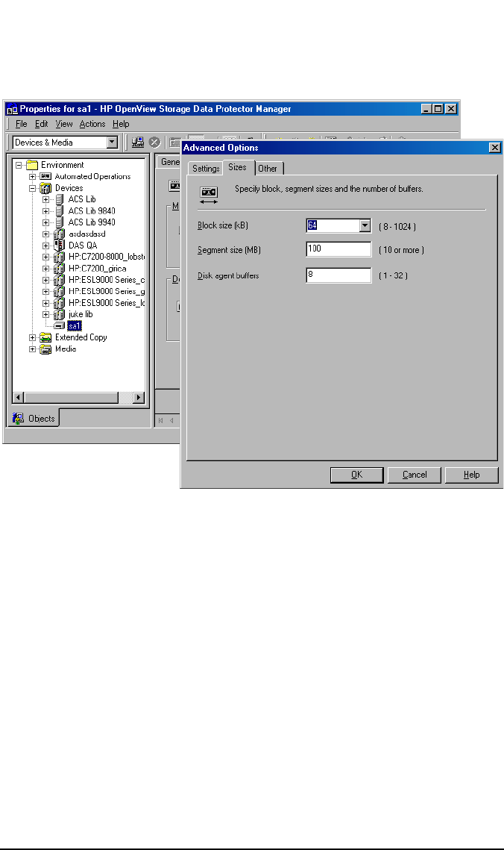
Task: Maximize the Properties for sa1 window
Action: pos(438,108)
